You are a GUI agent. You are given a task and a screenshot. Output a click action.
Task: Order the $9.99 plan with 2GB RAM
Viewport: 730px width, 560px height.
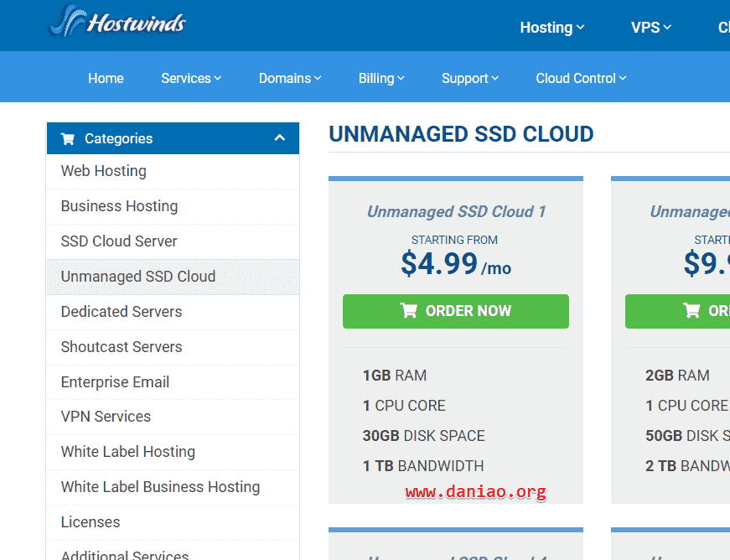coord(677,311)
